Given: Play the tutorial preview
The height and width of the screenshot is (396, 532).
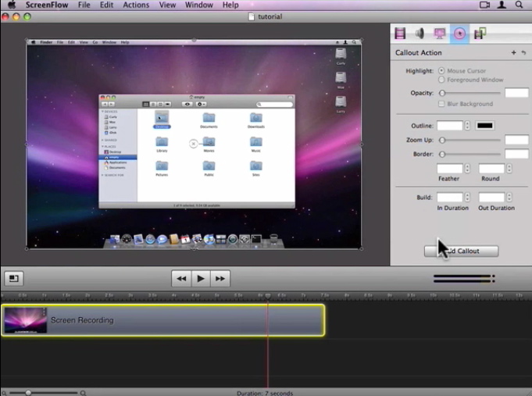Looking at the screenshot, I should (x=201, y=279).
